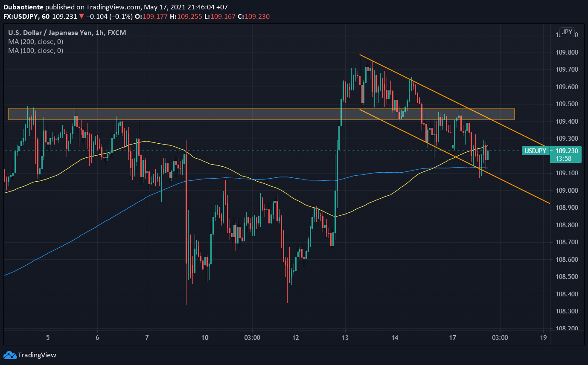Select the MA (200, close, 0) indicator legend
The width and height of the screenshot is (588, 365).
point(36,41)
